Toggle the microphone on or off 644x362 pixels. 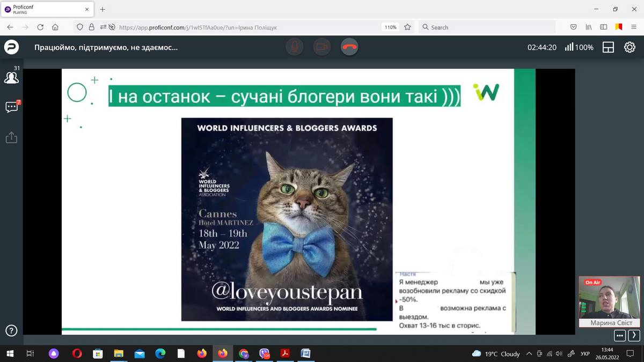[x=294, y=47]
